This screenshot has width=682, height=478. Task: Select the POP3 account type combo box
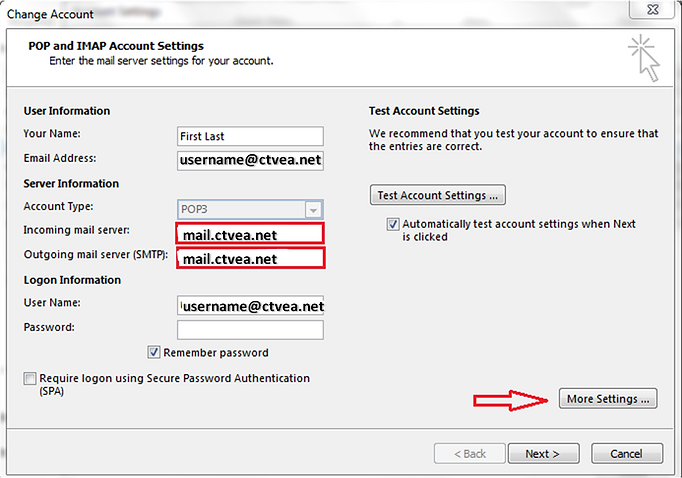click(x=250, y=210)
